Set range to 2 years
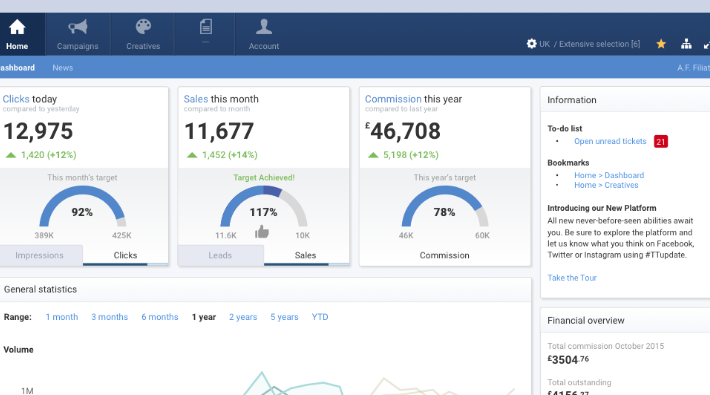 [243, 317]
